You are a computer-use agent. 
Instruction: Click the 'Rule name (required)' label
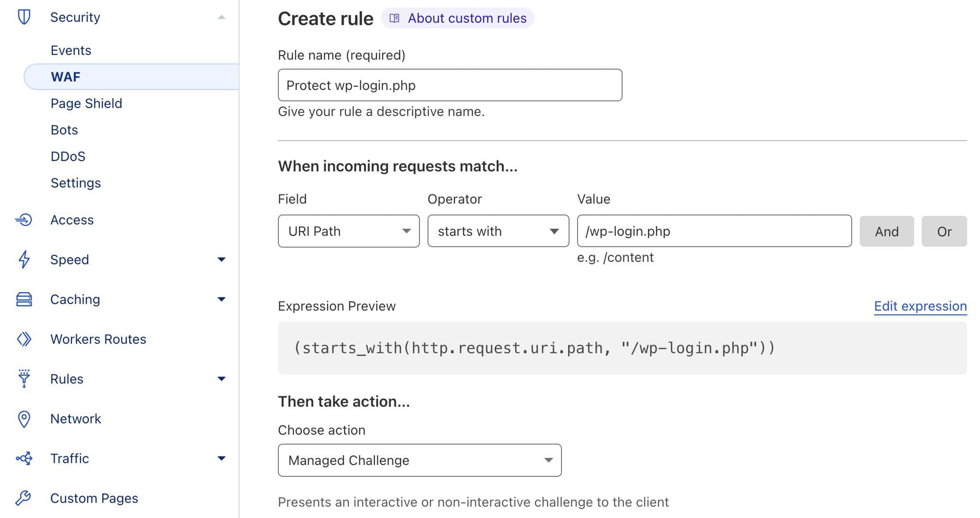(341, 55)
